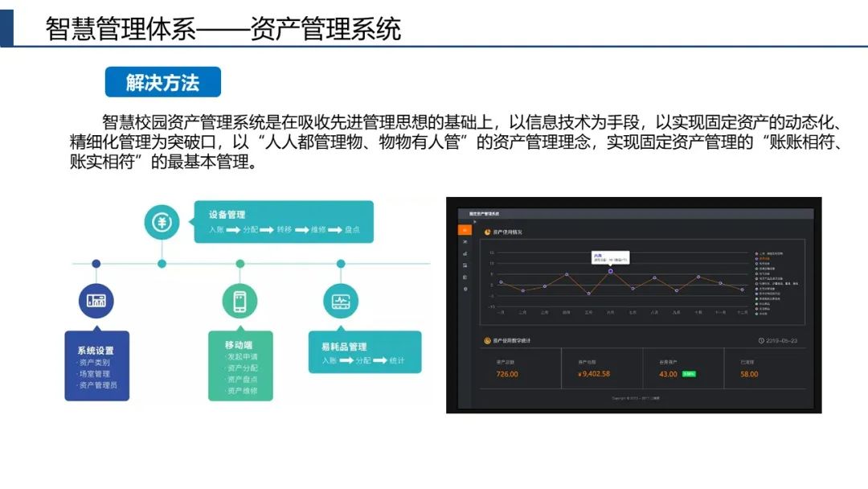Click the green percentage badge beside 43.00
Image resolution: width=868 pixels, height=489 pixels.
tap(689, 374)
